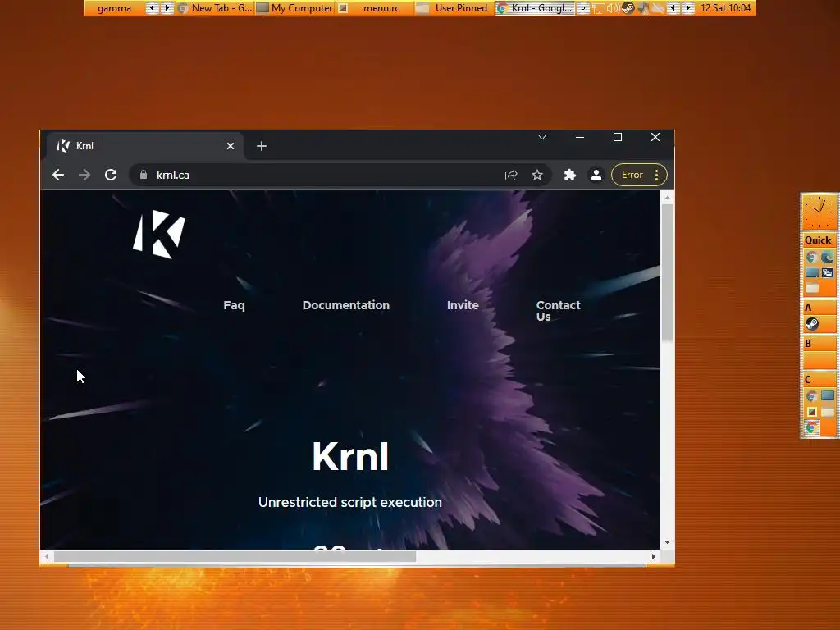Viewport: 840px width, 630px height.
Task: Switch to User Pinned taskbar item
Action: pos(454,8)
